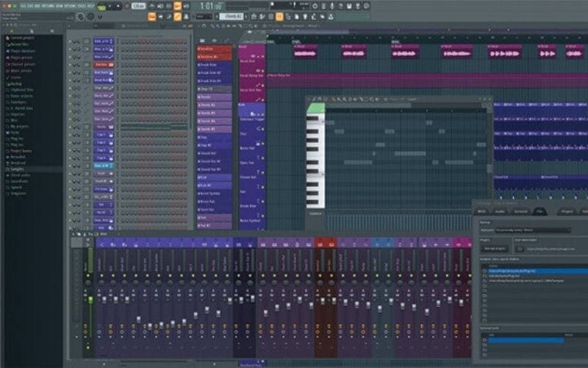Open the HELP menu
This screenshot has height=368, width=588.
(90, 6)
